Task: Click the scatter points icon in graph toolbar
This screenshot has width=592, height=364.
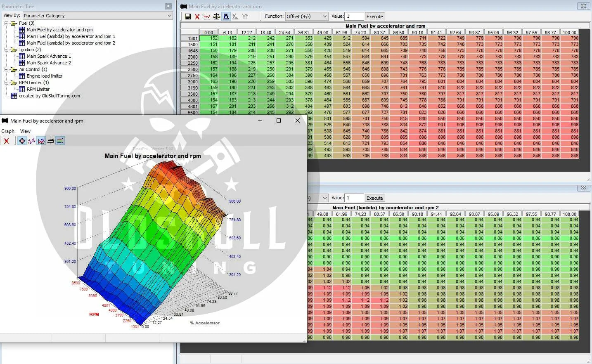Action: click(31, 141)
